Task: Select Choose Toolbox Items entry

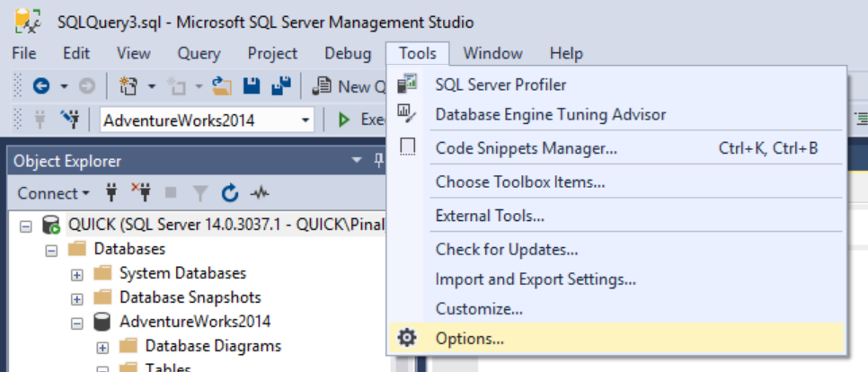Action: point(616,182)
